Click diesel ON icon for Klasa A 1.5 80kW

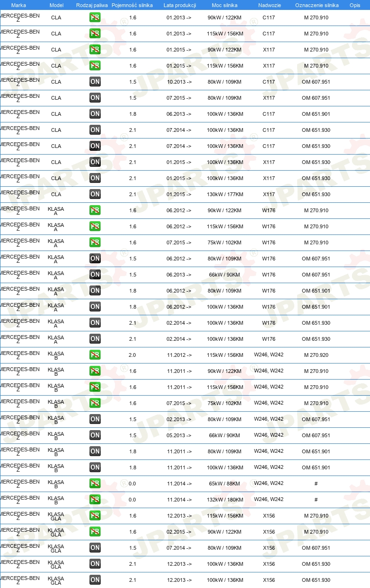[95, 259]
